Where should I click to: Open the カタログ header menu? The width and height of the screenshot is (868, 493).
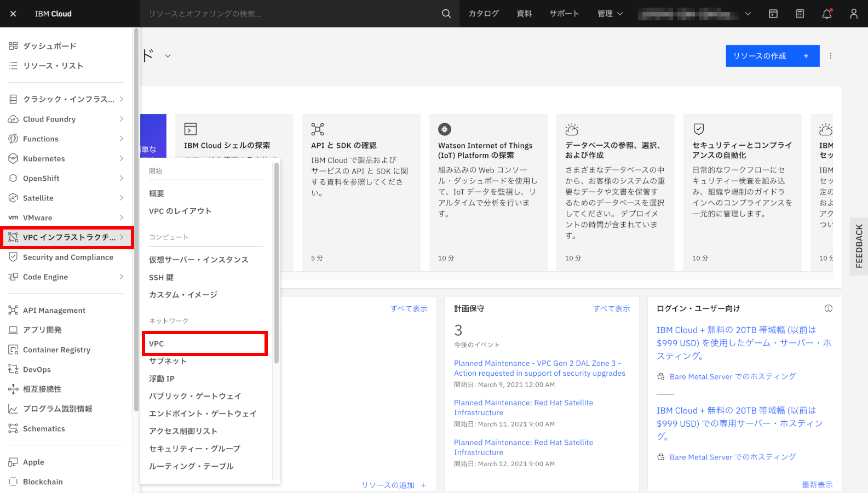pyautogui.click(x=484, y=14)
